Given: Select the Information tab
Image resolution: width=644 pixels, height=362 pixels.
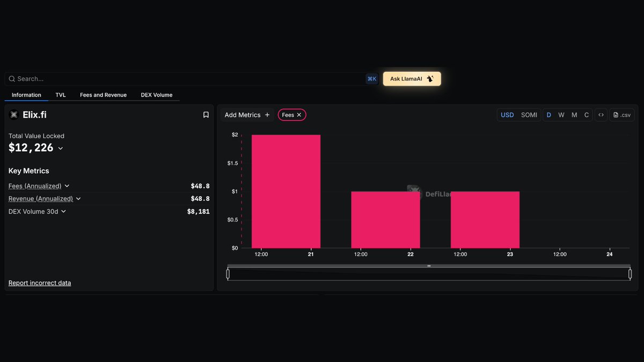Looking at the screenshot, I should [x=26, y=95].
